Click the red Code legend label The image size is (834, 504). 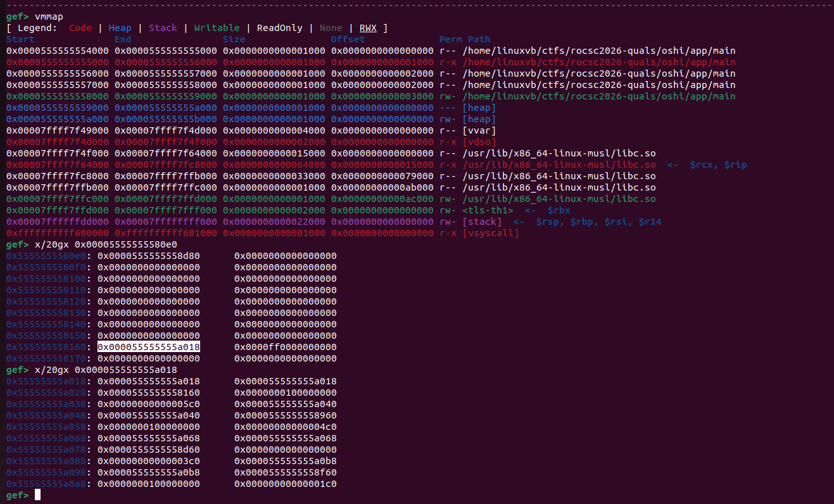[x=80, y=28]
